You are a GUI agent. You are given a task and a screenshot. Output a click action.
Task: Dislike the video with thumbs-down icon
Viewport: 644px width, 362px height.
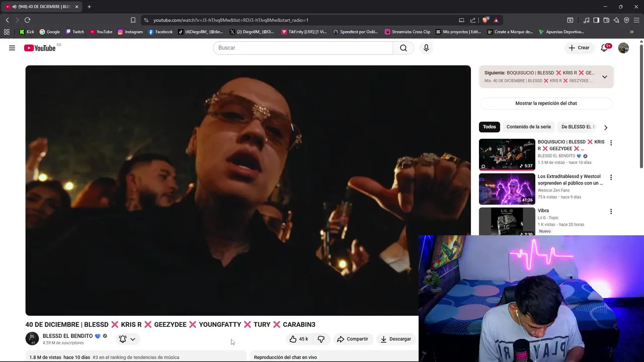coord(321,339)
